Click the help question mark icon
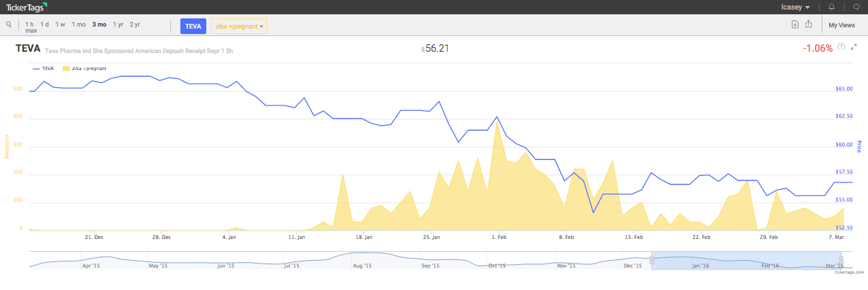Screen dimensions: 868x290 [x=841, y=47]
